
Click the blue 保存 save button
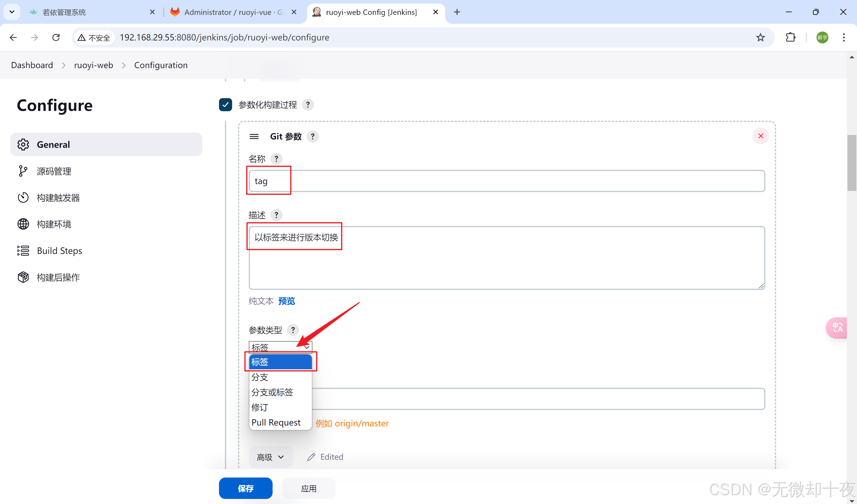tap(245, 488)
